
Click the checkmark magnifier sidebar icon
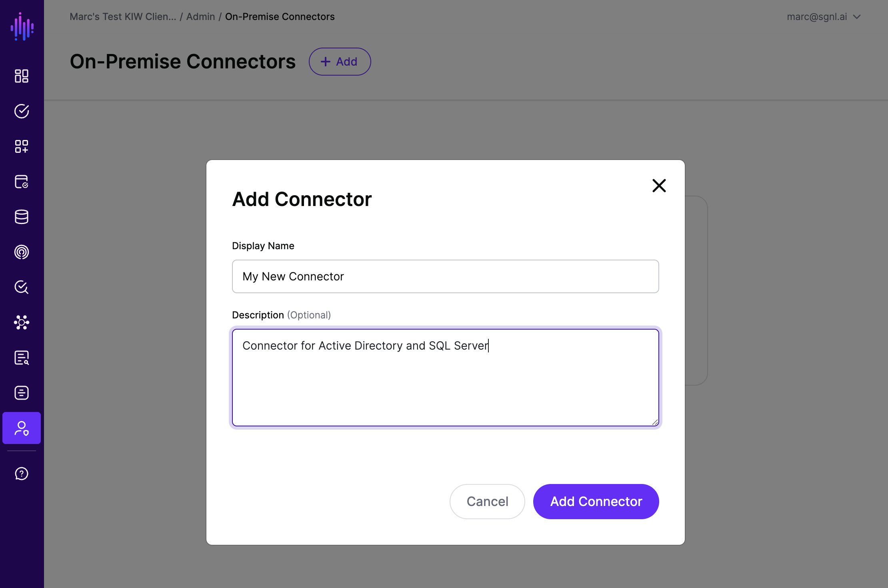point(22,287)
